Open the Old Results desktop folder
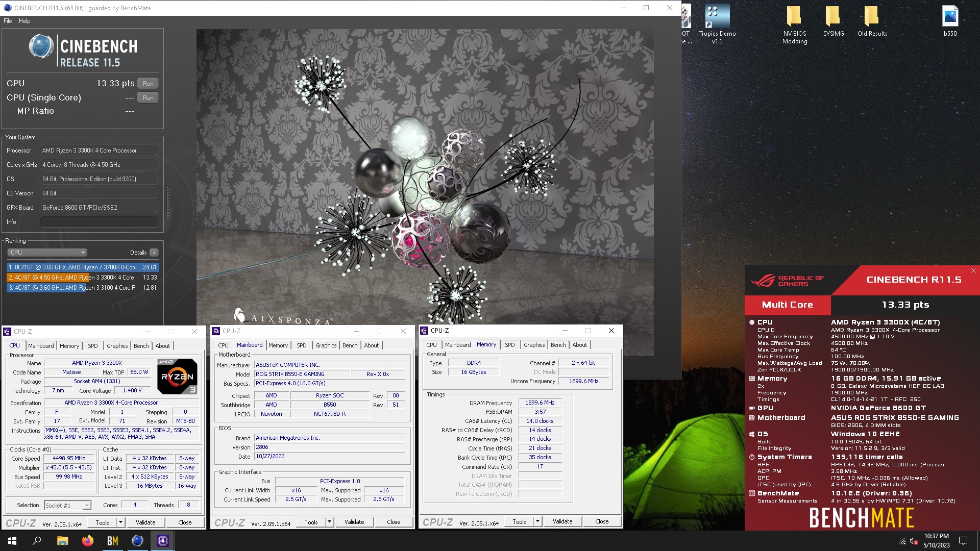 [x=872, y=20]
